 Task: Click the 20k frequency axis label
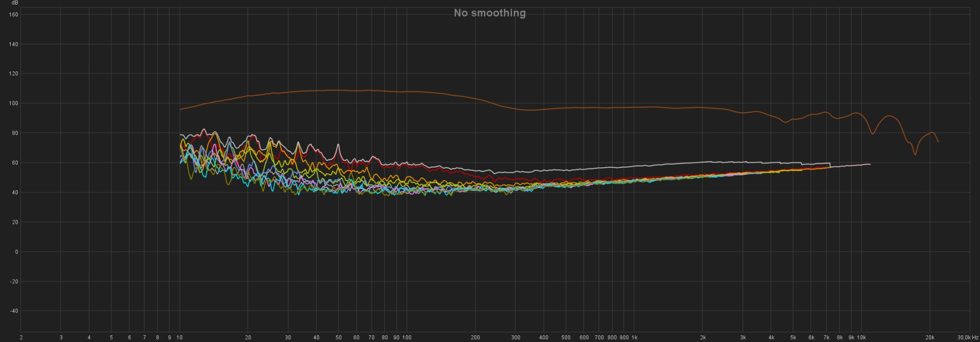coord(930,337)
